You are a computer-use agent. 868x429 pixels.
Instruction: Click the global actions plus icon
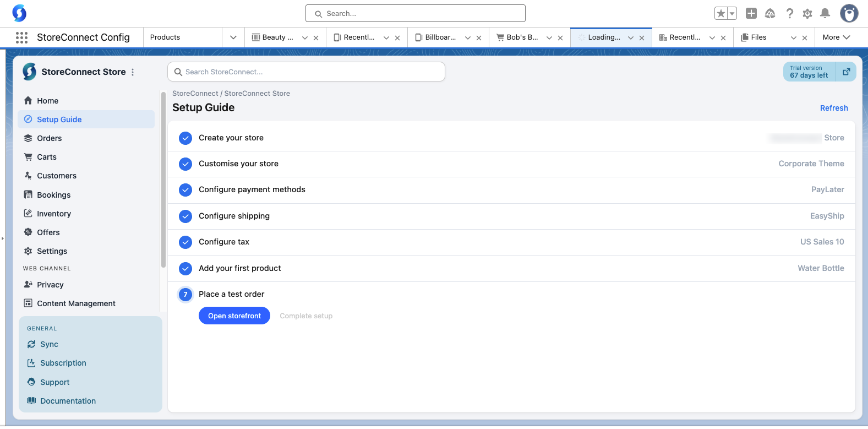click(751, 13)
